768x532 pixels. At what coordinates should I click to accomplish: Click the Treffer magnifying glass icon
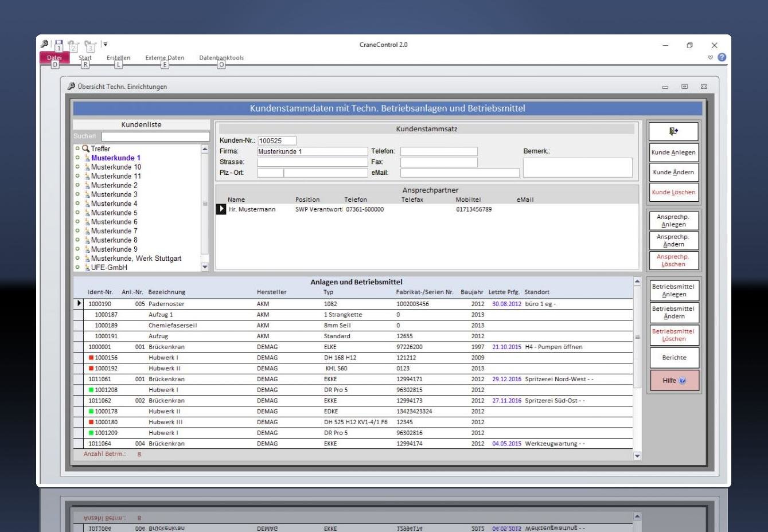click(86, 148)
